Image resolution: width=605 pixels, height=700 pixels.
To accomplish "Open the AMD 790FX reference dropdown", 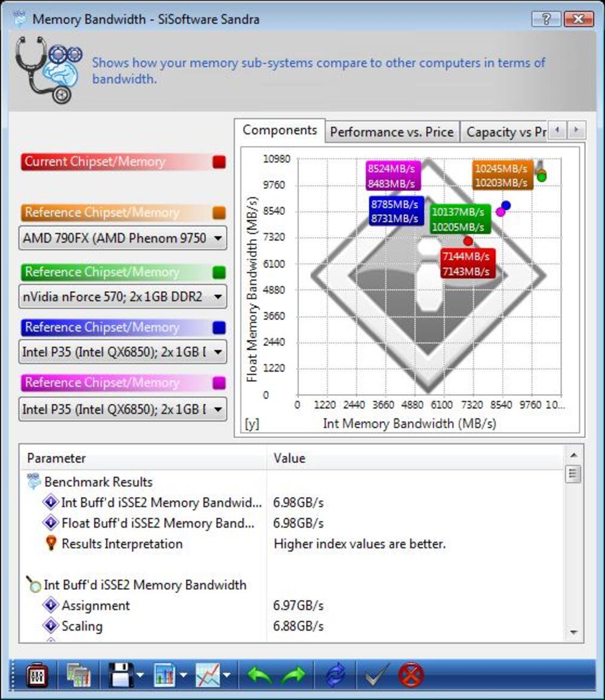I will coord(123,238).
